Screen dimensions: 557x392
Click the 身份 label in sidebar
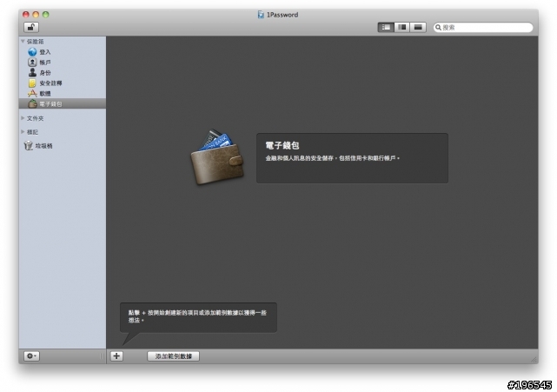[x=45, y=73]
